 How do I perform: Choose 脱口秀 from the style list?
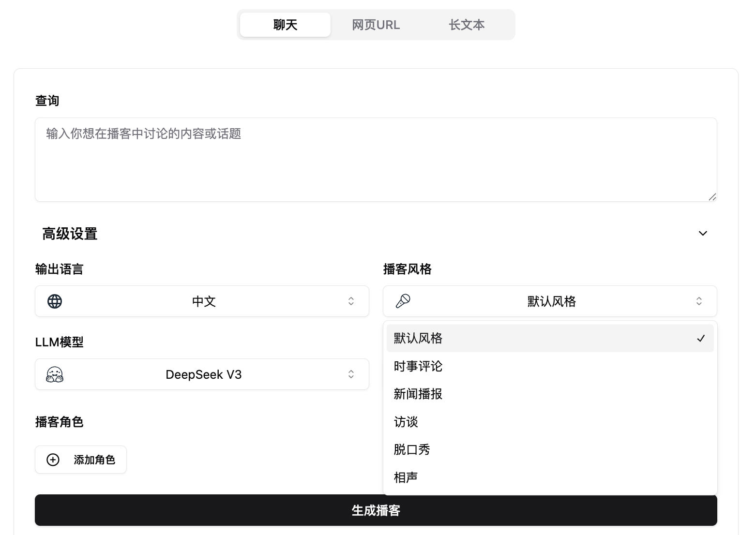click(x=412, y=450)
